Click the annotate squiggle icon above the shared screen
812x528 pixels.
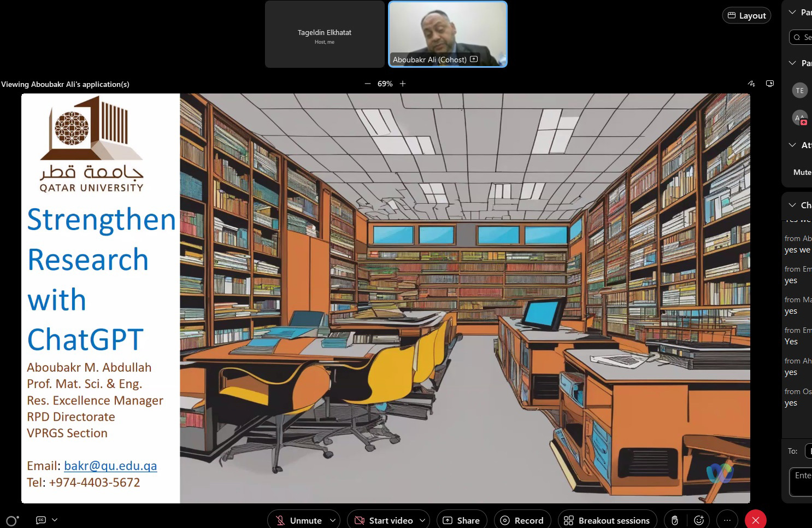[751, 84]
